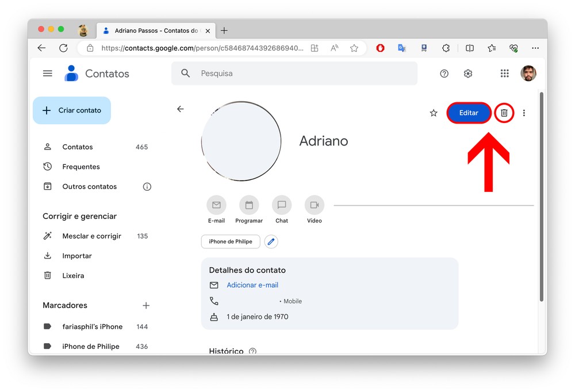Add a new label with plus icon

pyautogui.click(x=146, y=306)
